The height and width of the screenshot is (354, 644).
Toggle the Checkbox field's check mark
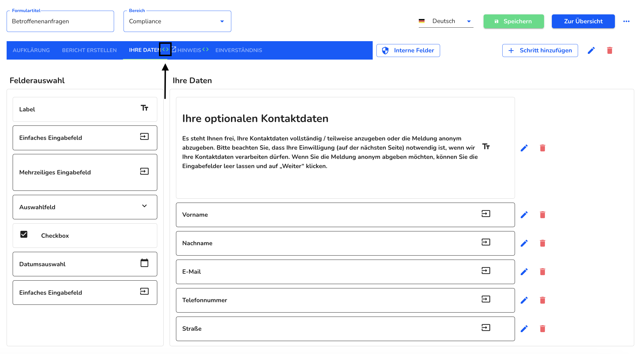[x=24, y=234]
